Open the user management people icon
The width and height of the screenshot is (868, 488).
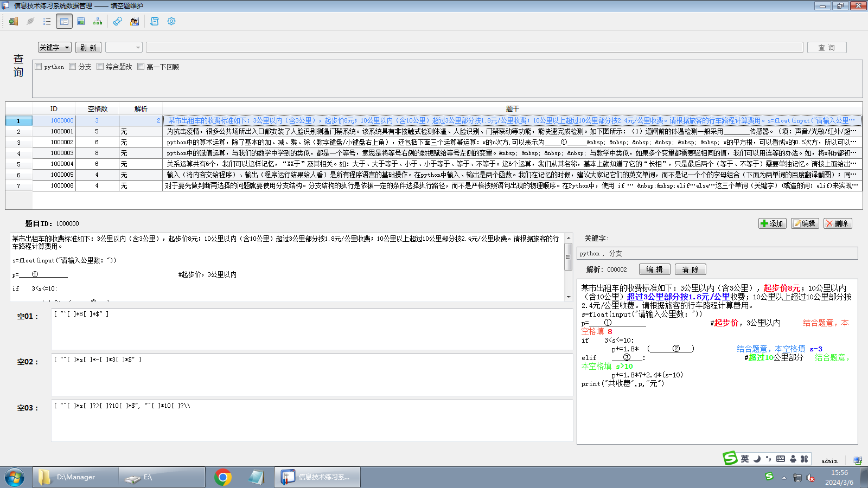click(x=135, y=21)
